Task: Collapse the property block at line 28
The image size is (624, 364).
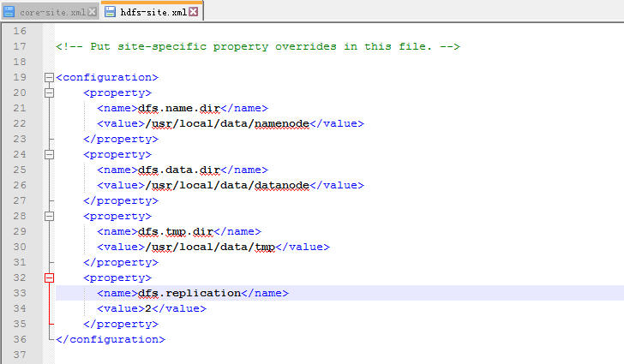Action: tap(49, 216)
